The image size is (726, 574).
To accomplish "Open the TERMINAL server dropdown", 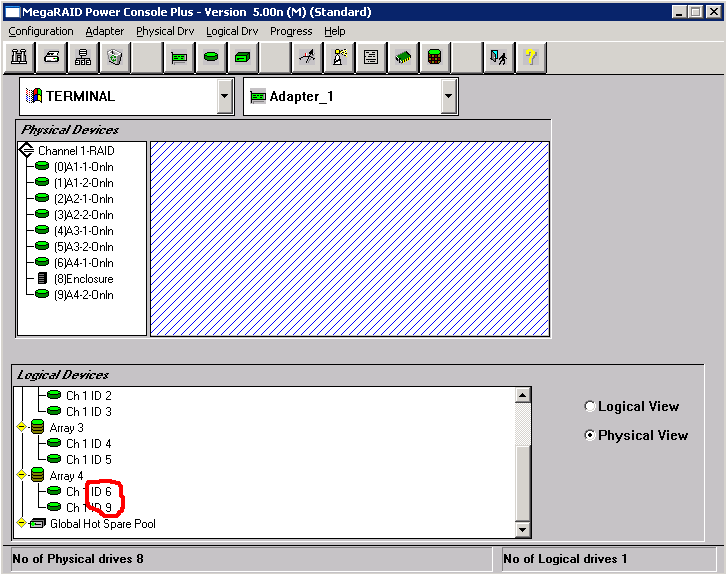I will [224, 97].
